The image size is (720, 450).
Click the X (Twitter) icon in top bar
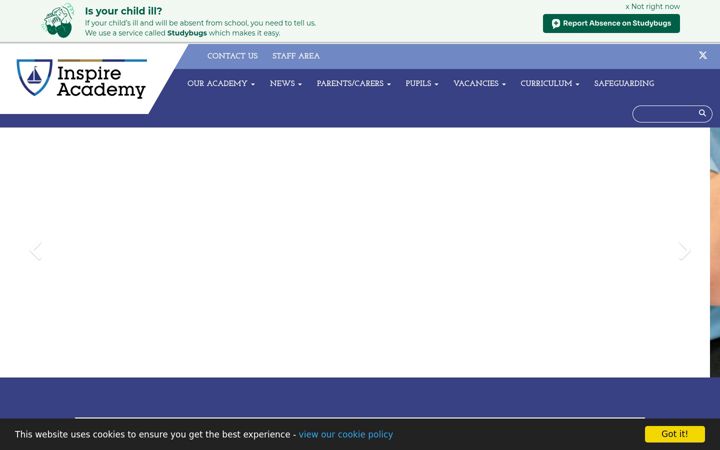703,55
